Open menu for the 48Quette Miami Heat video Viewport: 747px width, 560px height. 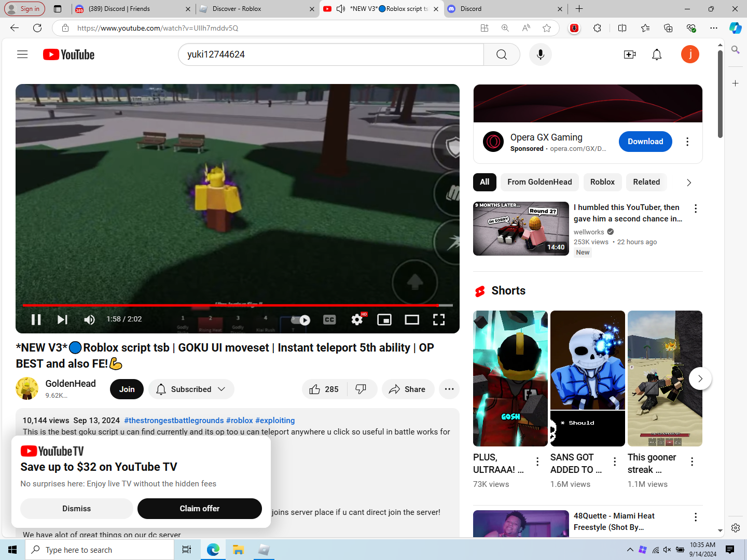696,517
